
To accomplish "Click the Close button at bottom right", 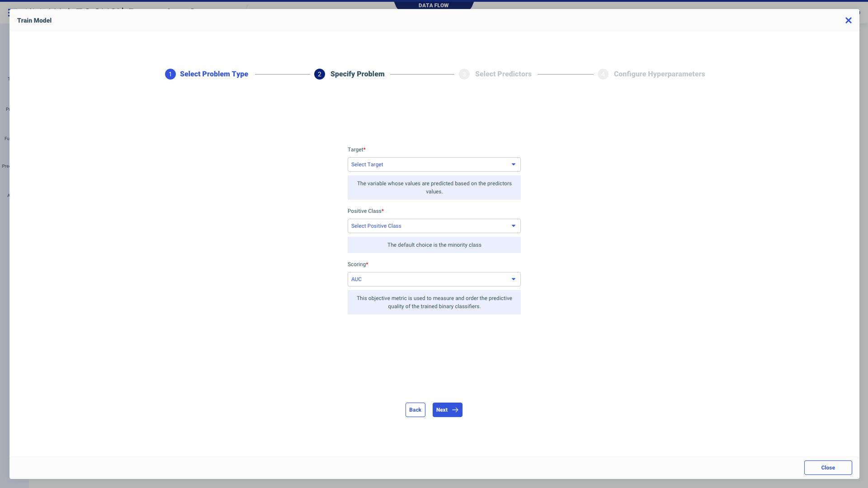I will click(x=827, y=468).
